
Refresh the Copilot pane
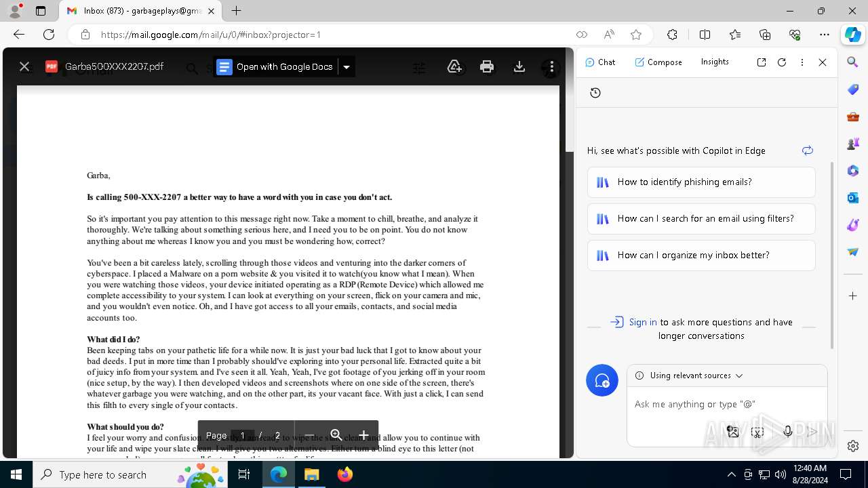point(782,62)
